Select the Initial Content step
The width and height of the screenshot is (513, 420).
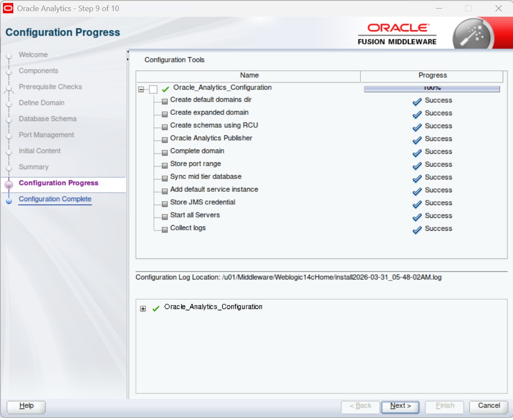[39, 151]
